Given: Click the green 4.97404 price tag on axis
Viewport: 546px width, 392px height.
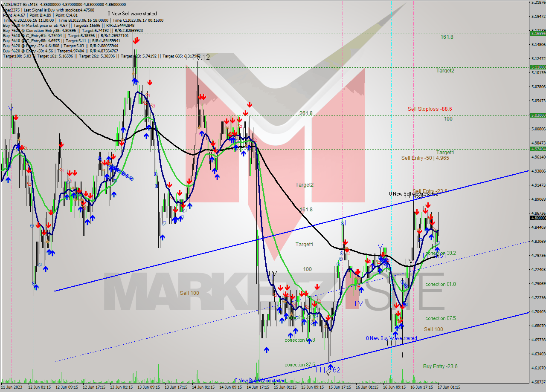Looking at the screenshot, I should (x=537, y=149).
